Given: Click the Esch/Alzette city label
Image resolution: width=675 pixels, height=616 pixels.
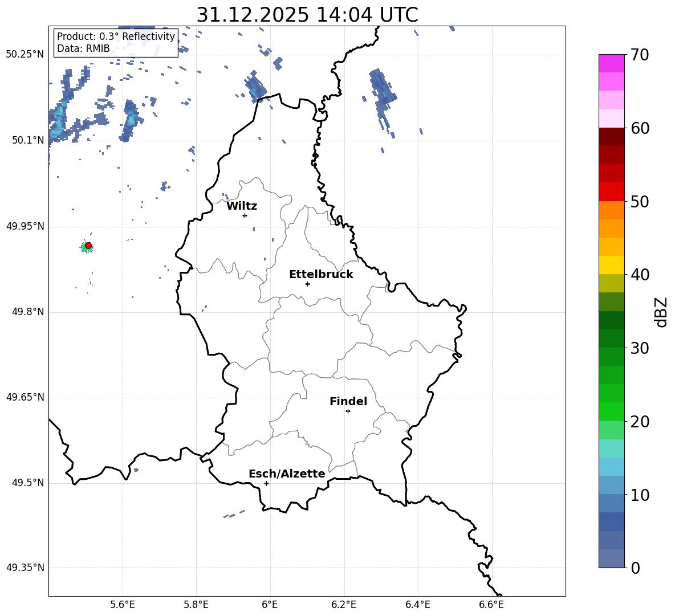Looking at the screenshot, I should tap(287, 474).
